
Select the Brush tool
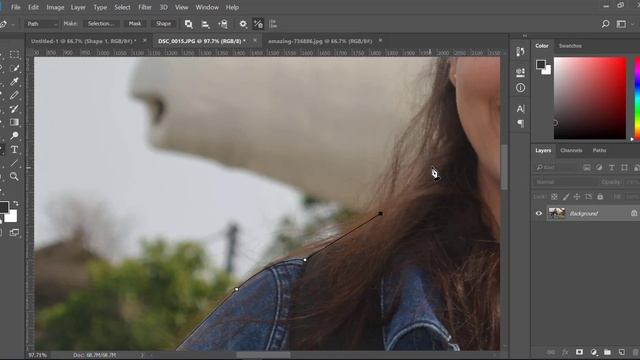point(14,95)
